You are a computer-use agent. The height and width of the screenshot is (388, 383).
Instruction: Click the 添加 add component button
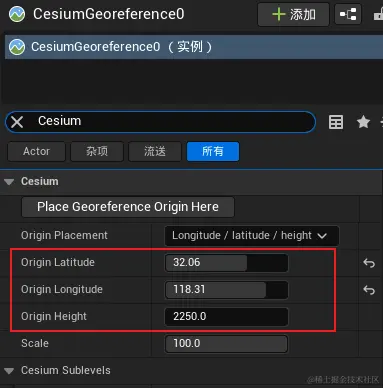[x=293, y=14]
